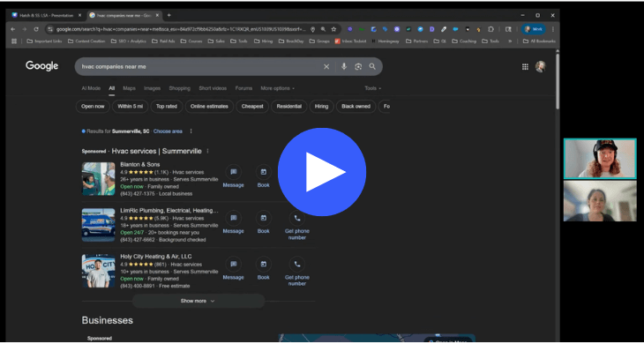644x344 pixels.
Task: Expand Show more sponsored results
Action: tap(198, 301)
